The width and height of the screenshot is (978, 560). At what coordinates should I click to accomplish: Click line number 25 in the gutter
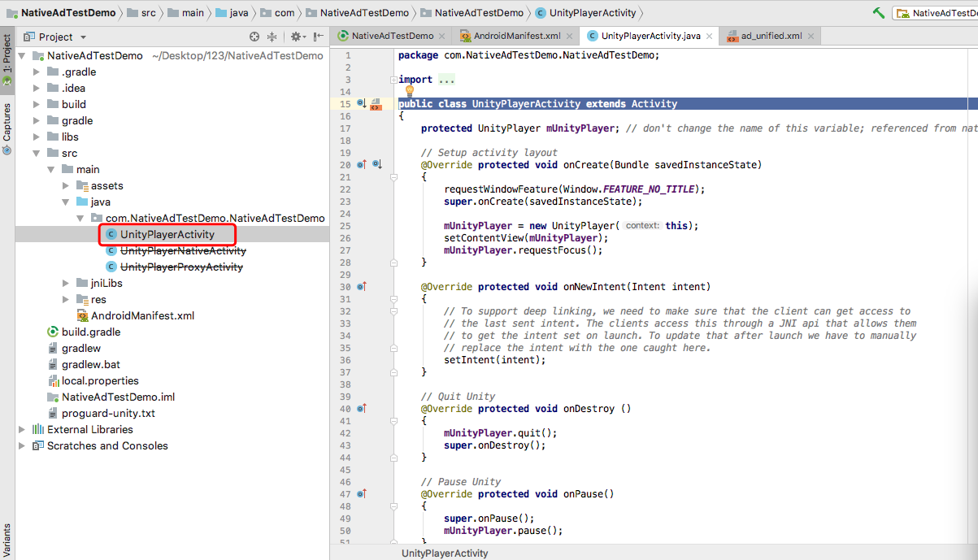[x=346, y=226]
